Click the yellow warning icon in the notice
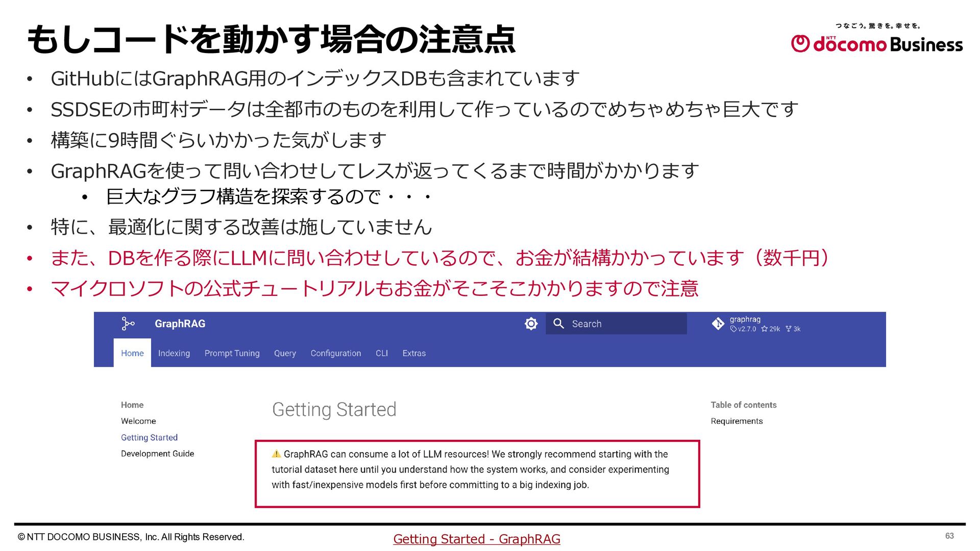 click(276, 454)
